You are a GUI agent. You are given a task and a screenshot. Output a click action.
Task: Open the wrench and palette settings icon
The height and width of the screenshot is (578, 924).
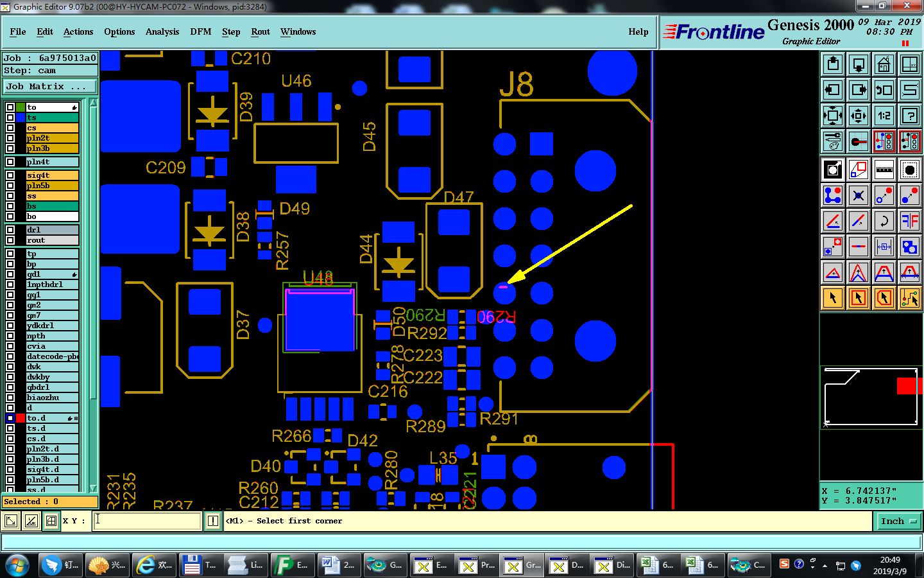833,141
